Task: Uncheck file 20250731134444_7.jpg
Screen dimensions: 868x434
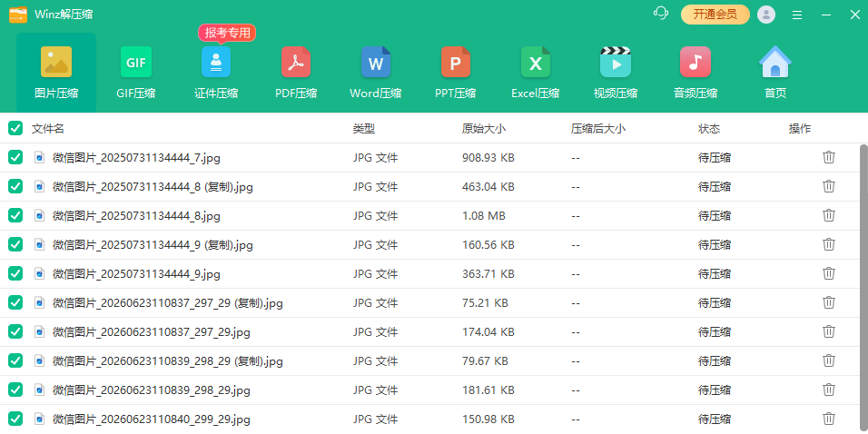Action: [x=15, y=157]
